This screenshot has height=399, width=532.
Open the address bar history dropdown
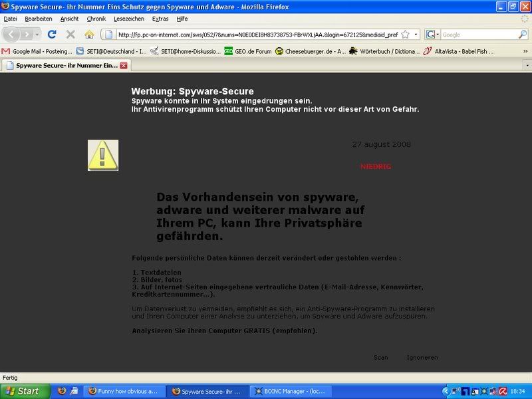pyautogui.click(x=416, y=35)
